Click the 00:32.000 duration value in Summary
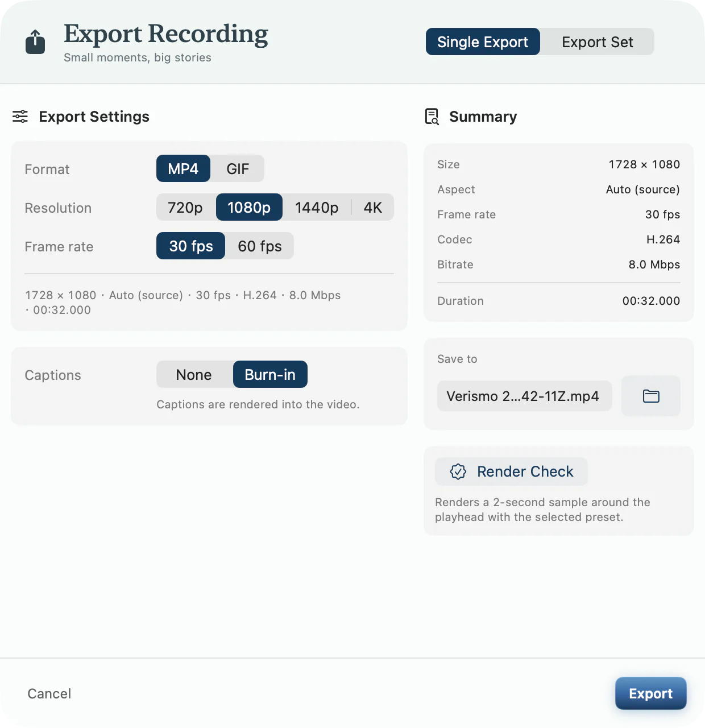This screenshot has width=705, height=728. coord(651,301)
